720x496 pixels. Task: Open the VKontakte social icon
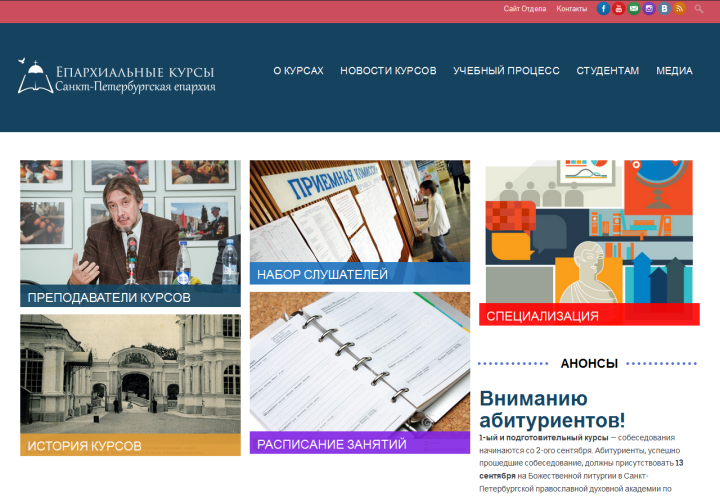point(664,9)
